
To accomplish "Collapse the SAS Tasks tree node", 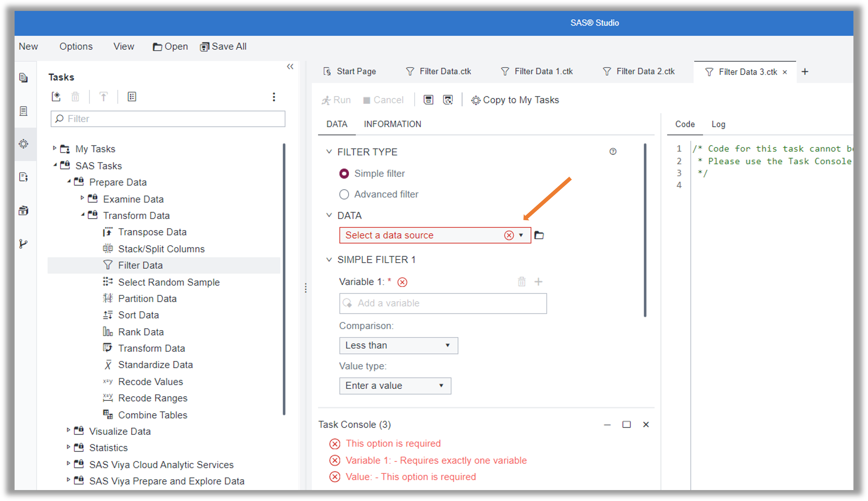I will pyautogui.click(x=55, y=165).
